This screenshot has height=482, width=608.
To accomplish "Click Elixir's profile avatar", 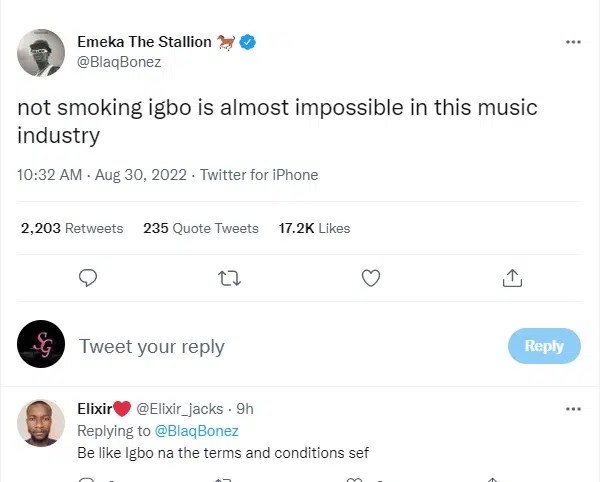I will (42, 425).
